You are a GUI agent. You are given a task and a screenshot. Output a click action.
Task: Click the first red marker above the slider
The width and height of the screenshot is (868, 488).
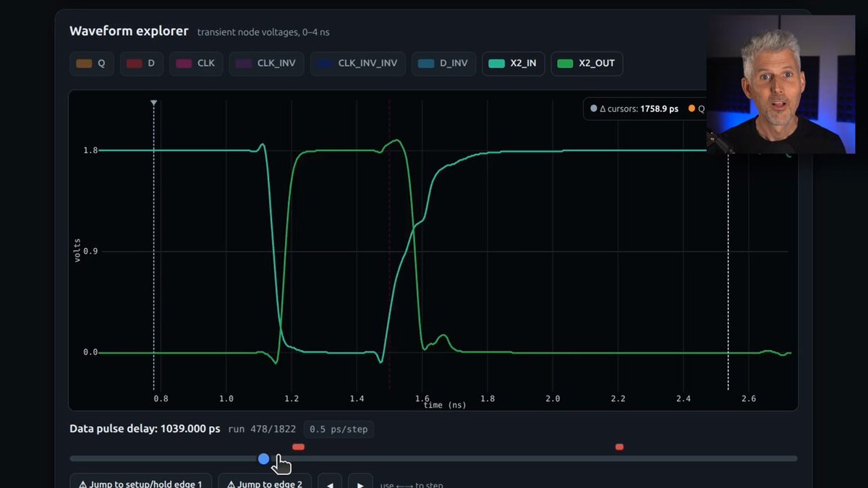pos(298,447)
